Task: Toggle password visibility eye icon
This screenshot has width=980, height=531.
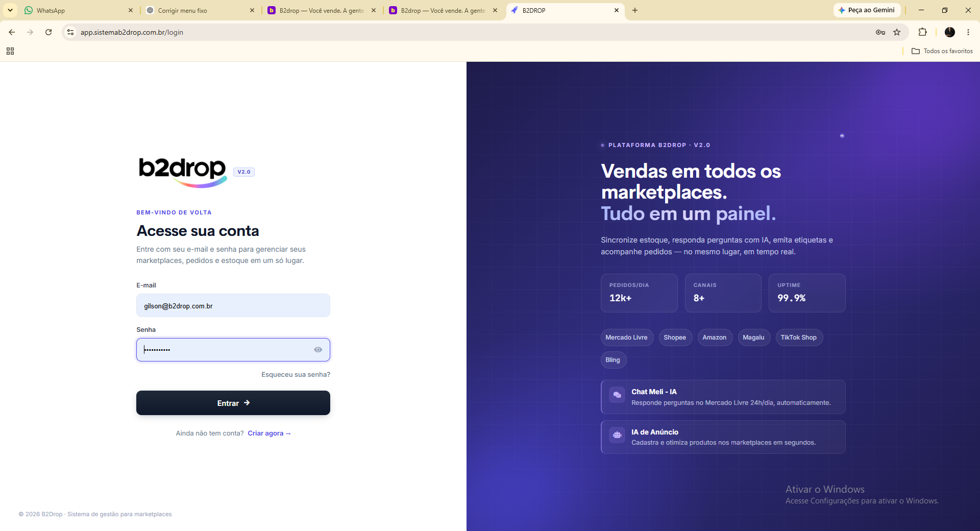Action: 318,350
